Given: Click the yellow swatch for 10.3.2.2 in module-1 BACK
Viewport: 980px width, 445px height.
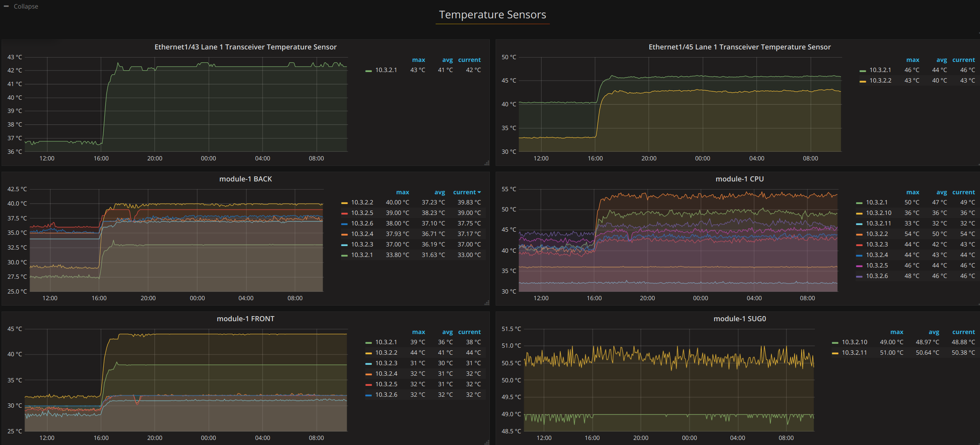Looking at the screenshot, I should click(x=344, y=203).
